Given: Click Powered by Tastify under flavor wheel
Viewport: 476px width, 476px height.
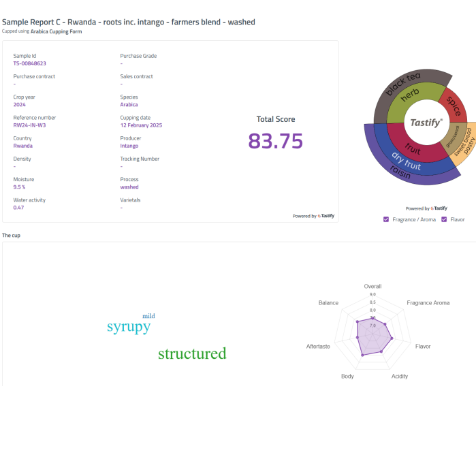Looking at the screenshot, I should point(426,208).
